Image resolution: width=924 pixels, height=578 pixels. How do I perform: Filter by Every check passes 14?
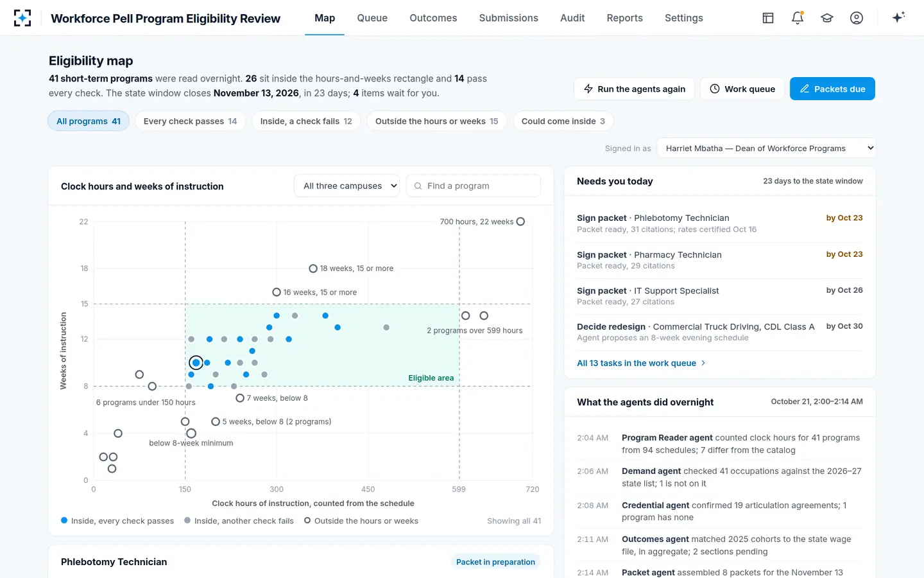[x=190, y=121]
